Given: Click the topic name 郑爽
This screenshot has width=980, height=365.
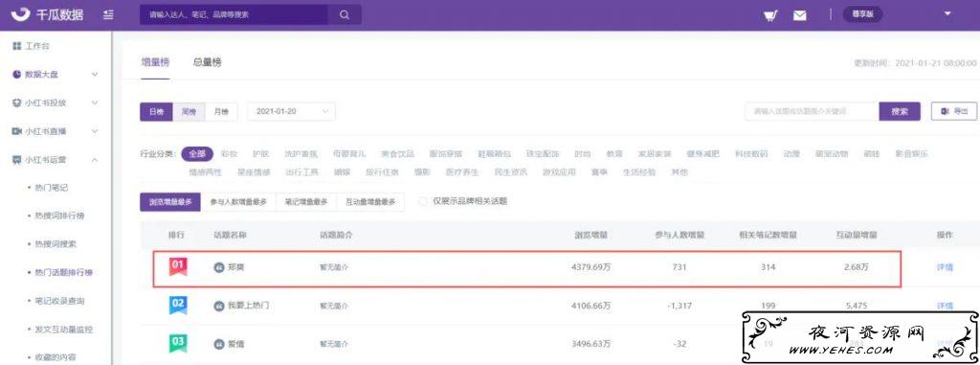Looking at the screenshot, I should 236,267.
